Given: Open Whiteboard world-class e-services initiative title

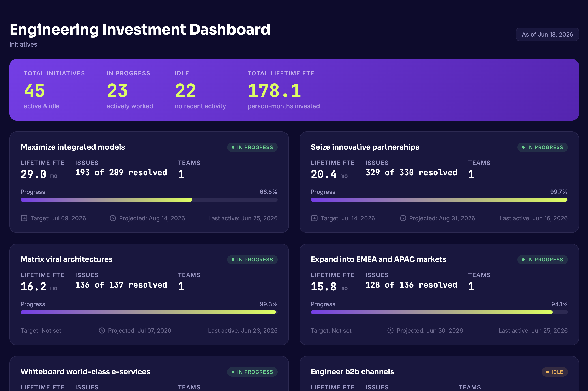Looking at the screenshot, I should tap(85, 371).
